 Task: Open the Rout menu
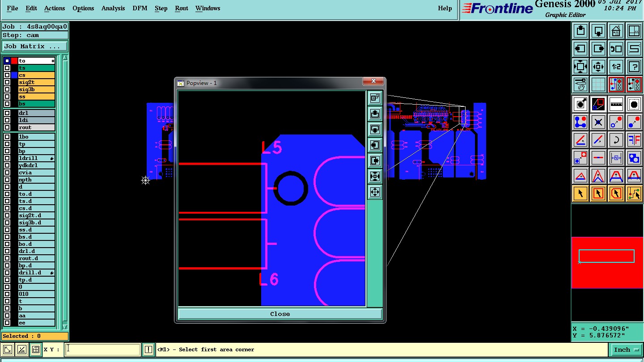[182, 8]
